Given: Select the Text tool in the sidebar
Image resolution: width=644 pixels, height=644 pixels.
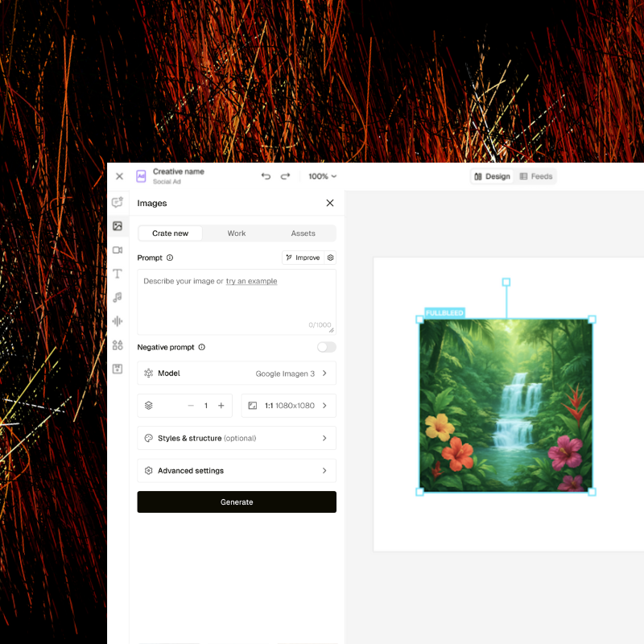Looking at the screenshot, I should [118, 273].
